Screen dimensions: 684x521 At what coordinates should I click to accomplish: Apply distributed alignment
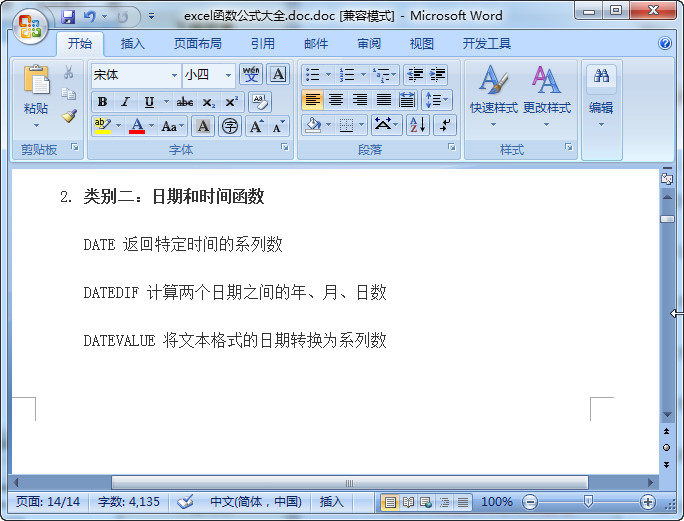tap(407, 100)
